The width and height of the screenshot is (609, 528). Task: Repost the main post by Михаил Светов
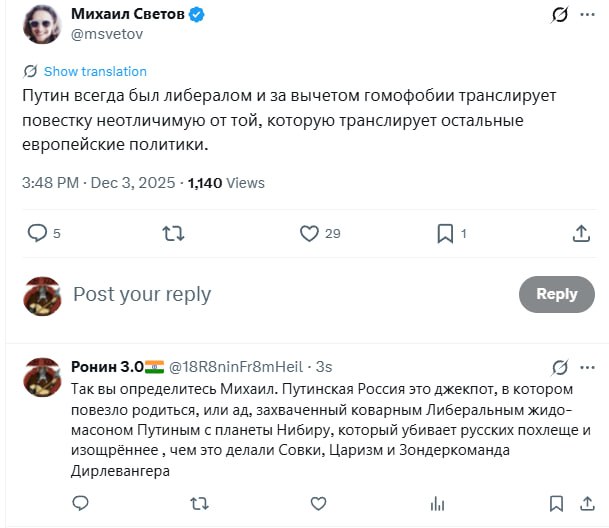pos(173,233)
